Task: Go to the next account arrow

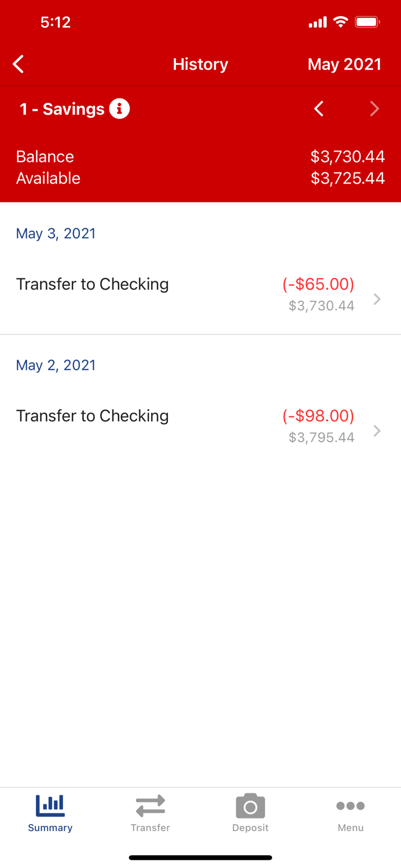Action: 374,109
